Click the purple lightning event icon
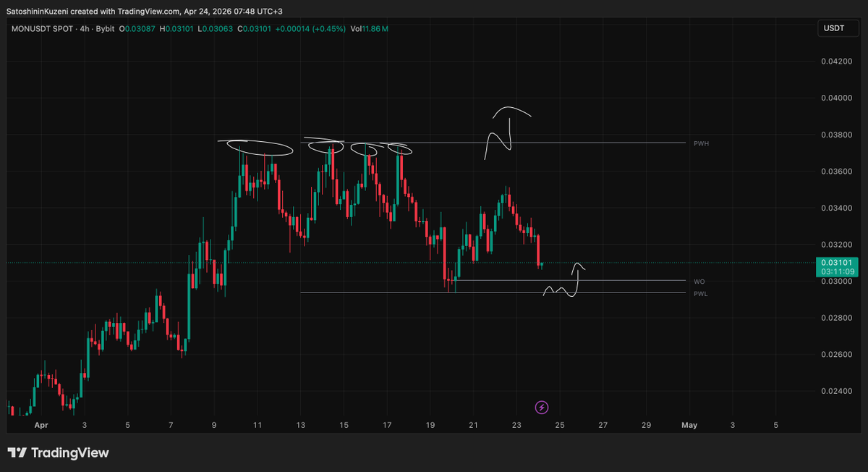 click(541, 408)
